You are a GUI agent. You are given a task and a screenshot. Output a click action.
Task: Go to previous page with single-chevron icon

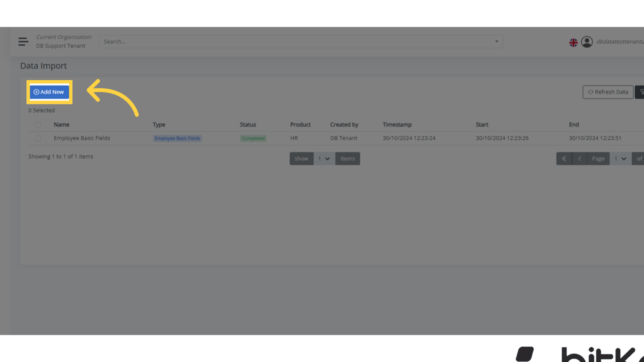click(x=580, y=159)
